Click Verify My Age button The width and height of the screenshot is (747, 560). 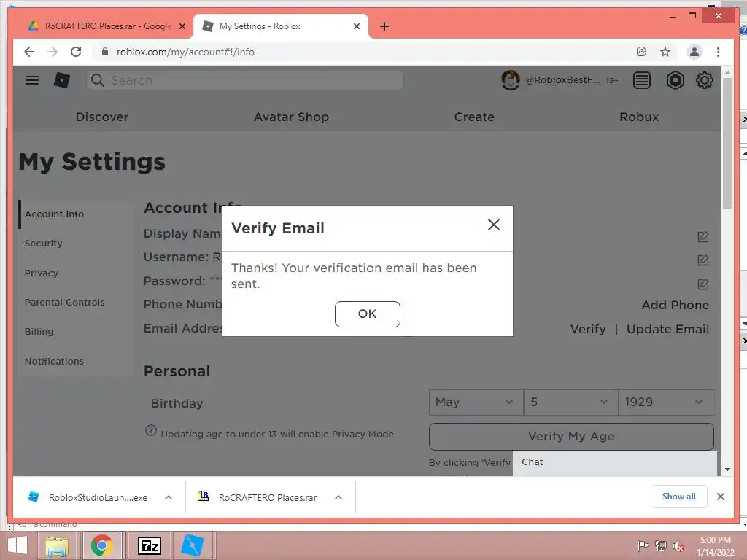(x=571, y=436)
